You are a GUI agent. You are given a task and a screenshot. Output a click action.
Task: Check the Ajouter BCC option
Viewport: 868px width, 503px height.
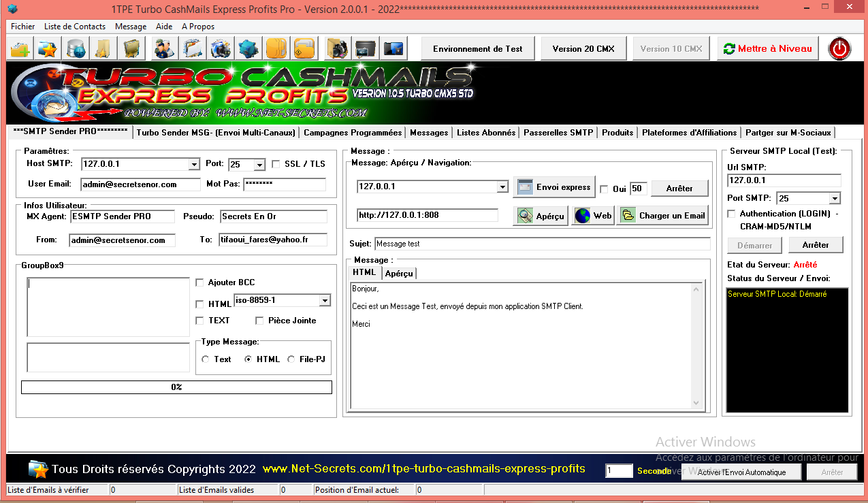200,282
